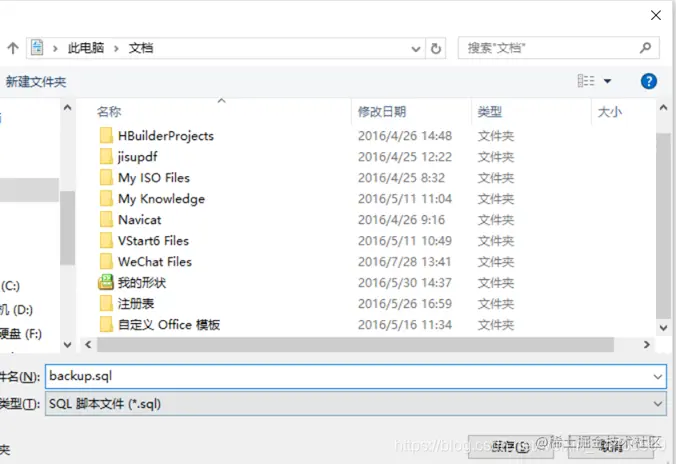This screenshot has width=676, height=464.
Task: Select the jisupdf folder icon
Action: (106, 157)
